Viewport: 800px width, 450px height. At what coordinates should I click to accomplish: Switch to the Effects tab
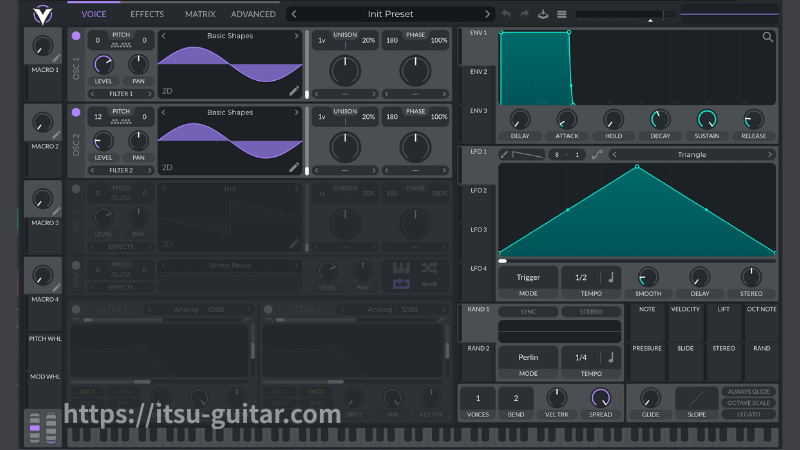coord(147,14)
